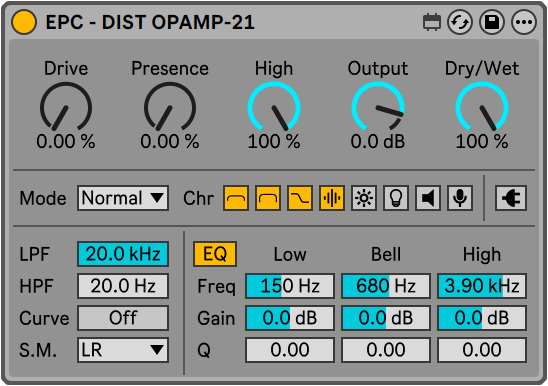Adjust the Drive knob
This screenshot has width=548, height=386.
pos(66,107)
